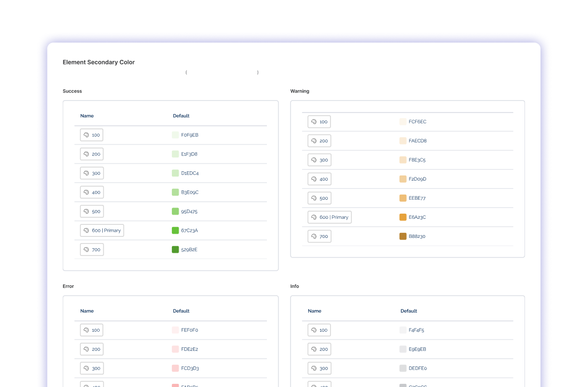Click the hex value text F8E3C5

point(417,160)
